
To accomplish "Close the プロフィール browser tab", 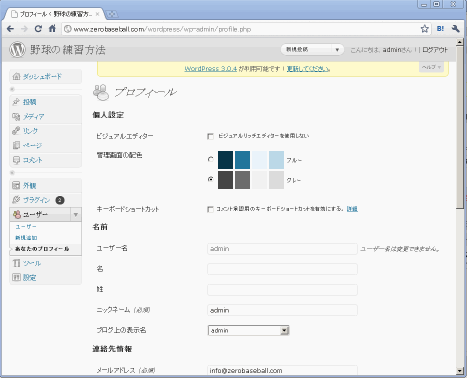I will pyautogui.click(x=97, y=14).
